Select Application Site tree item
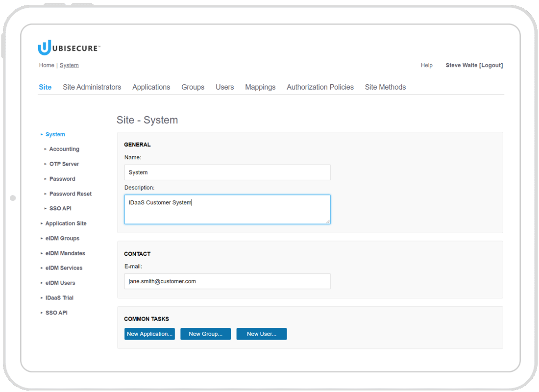539x392 pixels. 66,223
